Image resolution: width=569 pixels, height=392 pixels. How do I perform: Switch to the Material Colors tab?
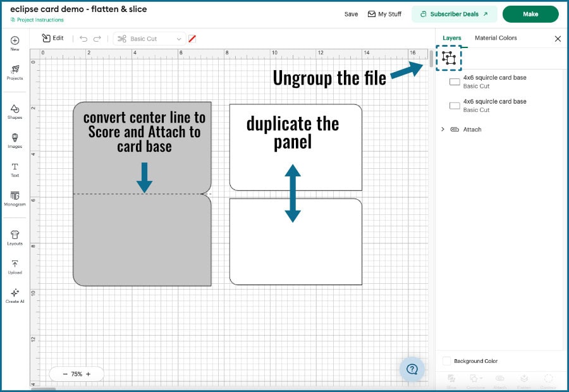pyautogui.click(x=496, y=38)
